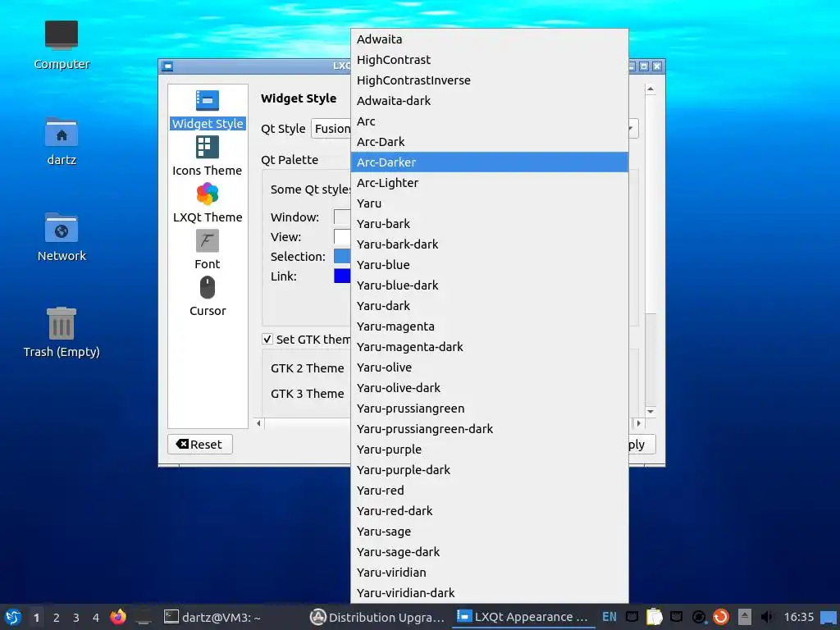Screen dimensions: 840x630
Task: Pick Yaru-purple theme
Action: (x=489, y=450)
